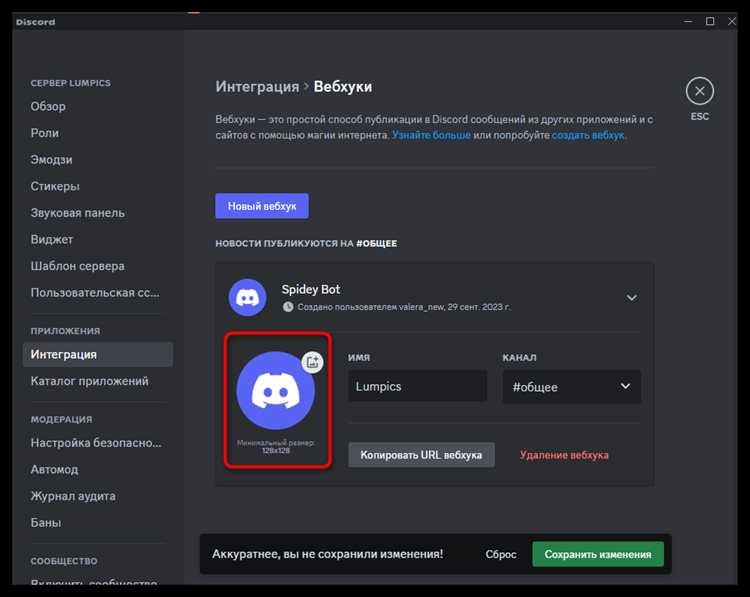Open Журнал аудита section
This screenshot has width=750, height=597.
(x=73, y=496)
